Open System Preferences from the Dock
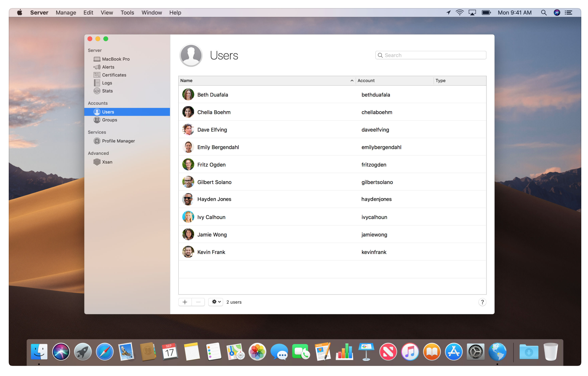The width and height of the screenshot is (588, 376). (x=475, y=352)
